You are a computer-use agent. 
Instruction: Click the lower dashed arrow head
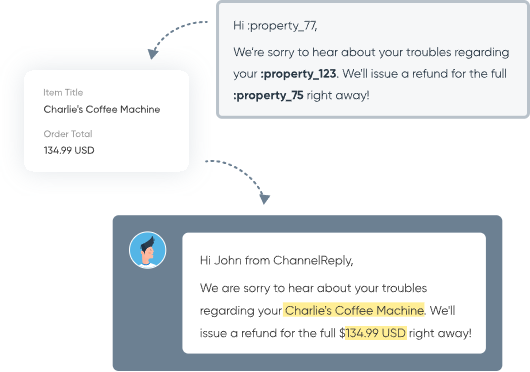264,199
